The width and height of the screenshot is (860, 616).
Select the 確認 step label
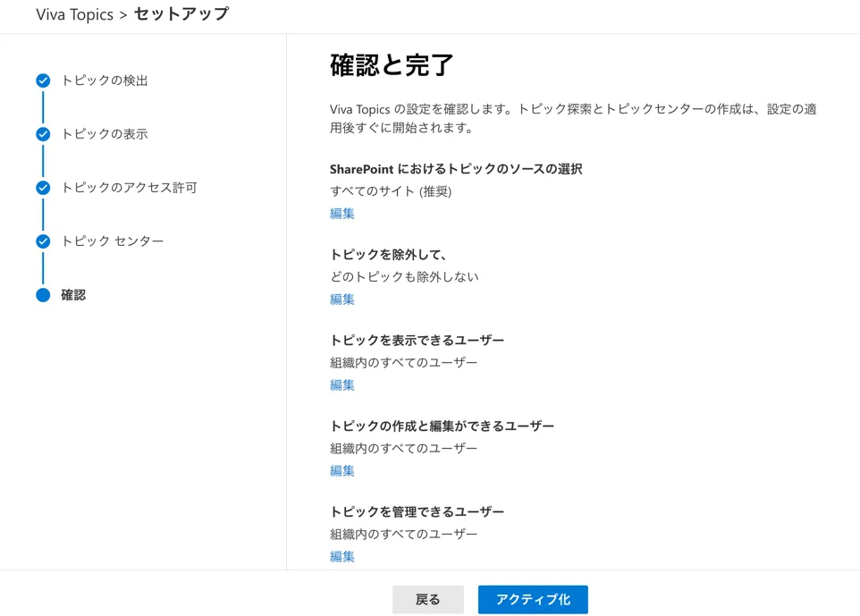coord(73,295)
